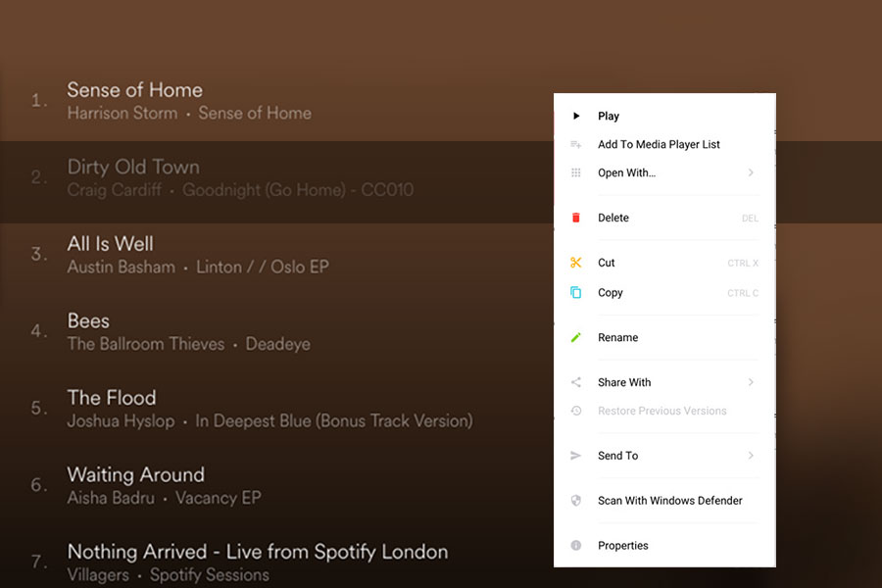Open album Goodnight (Go Home) - CC010
Screen dimensions: 882x588
(x=298, y=190)
